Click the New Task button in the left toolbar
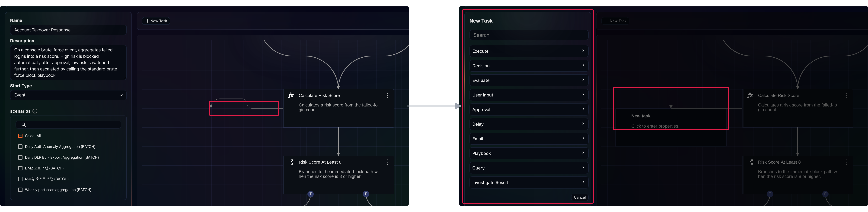Screen dimensions: 868x212 (156, 21)
